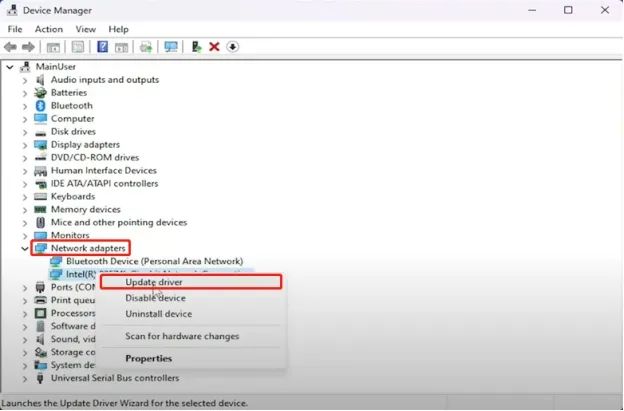Expand the Display adapters category
Screen dimensions: 624x411
click(x=25, y=145)
